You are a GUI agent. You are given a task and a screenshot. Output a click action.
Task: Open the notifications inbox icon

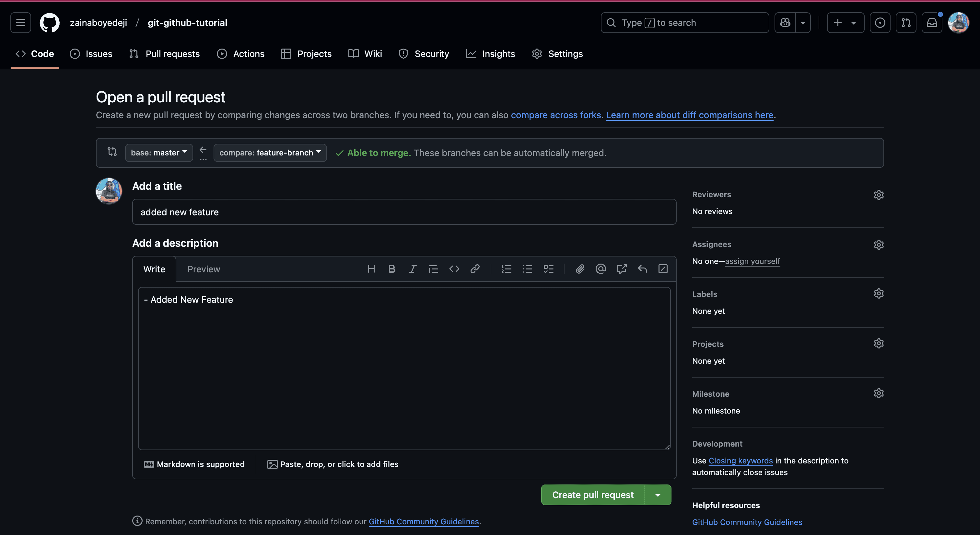pos(932,23)
